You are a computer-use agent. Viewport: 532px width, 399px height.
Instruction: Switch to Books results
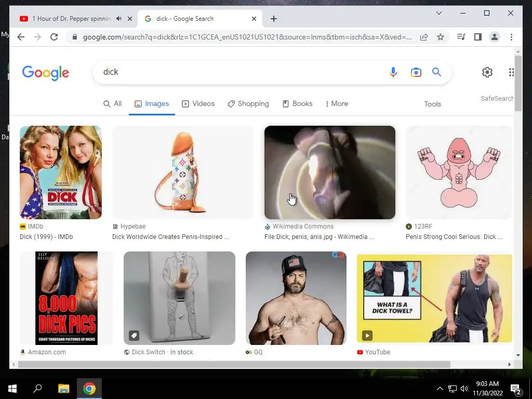click(x=298, y=104)
